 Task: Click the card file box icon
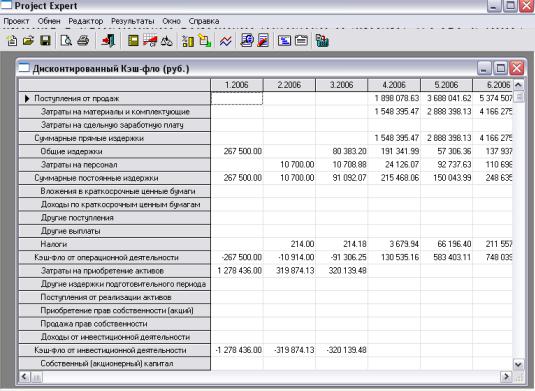(301, 41)
